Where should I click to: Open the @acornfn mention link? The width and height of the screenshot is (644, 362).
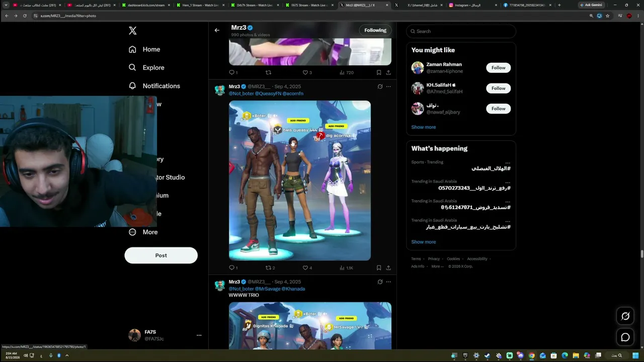click(x=293, y=94)
